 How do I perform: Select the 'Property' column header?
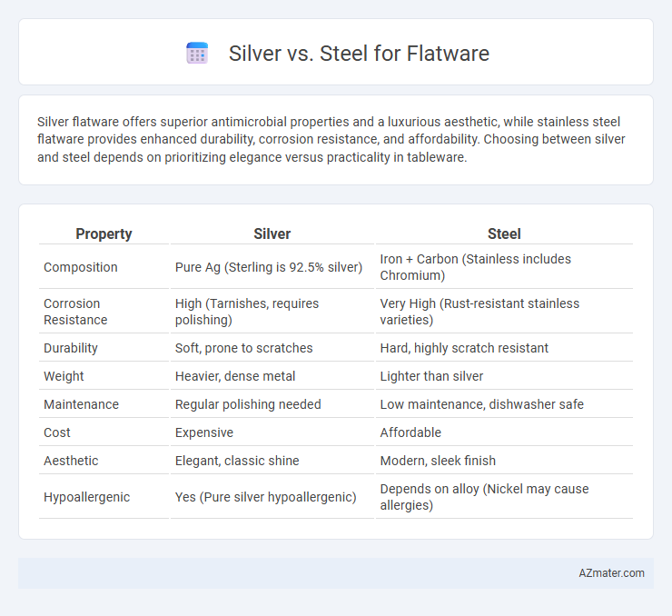coord(104,233)
